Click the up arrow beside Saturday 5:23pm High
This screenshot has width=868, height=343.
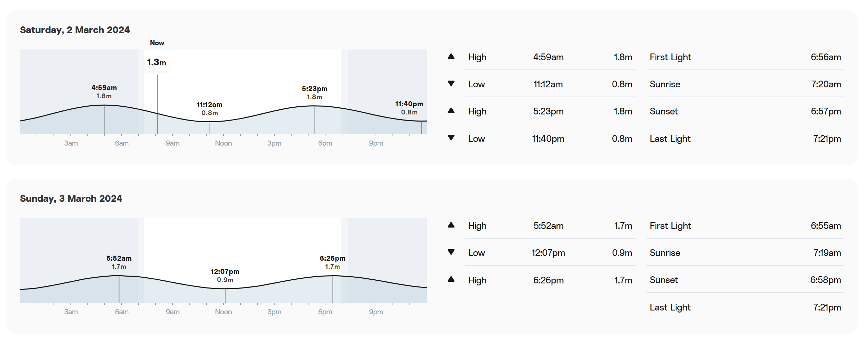point(451,111)
